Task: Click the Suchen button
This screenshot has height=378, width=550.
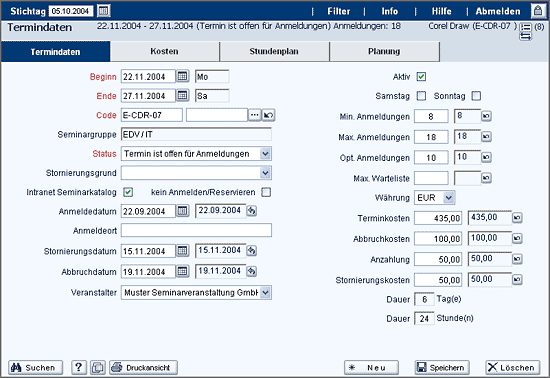Action: coord(35,367)
